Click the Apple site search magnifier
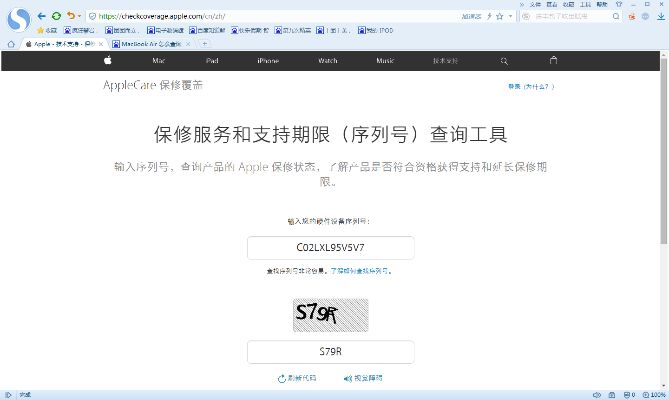Screen dimensions: 669x400 tap(504, 61)
